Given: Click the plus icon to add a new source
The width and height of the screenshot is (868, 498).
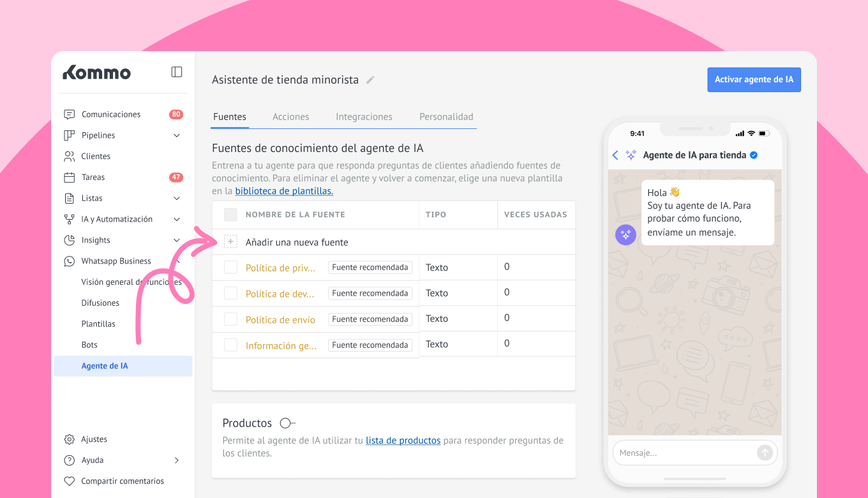Looking at the screenshot, I should (x=230, y=243).
